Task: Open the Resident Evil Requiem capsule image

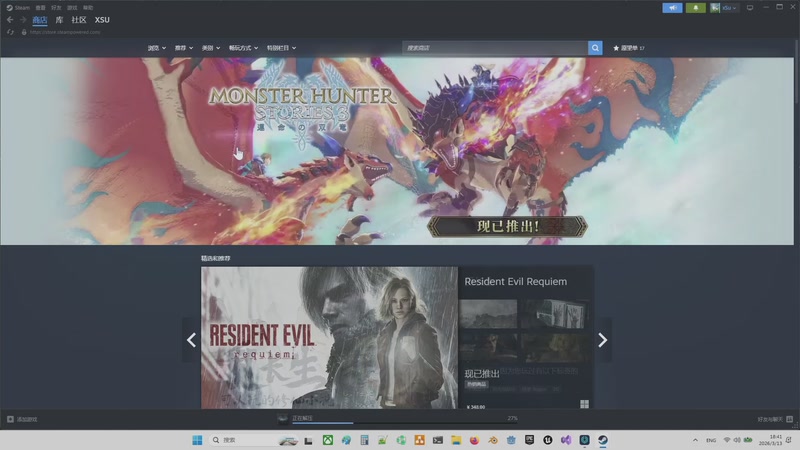Action: click(x=329, y=337)
